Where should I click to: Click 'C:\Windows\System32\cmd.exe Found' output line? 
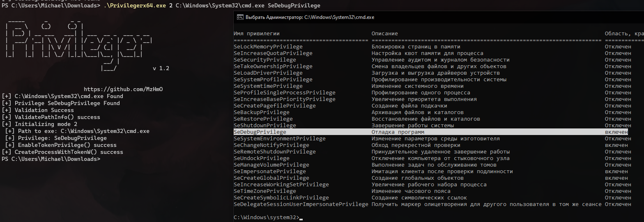[62, 96]
